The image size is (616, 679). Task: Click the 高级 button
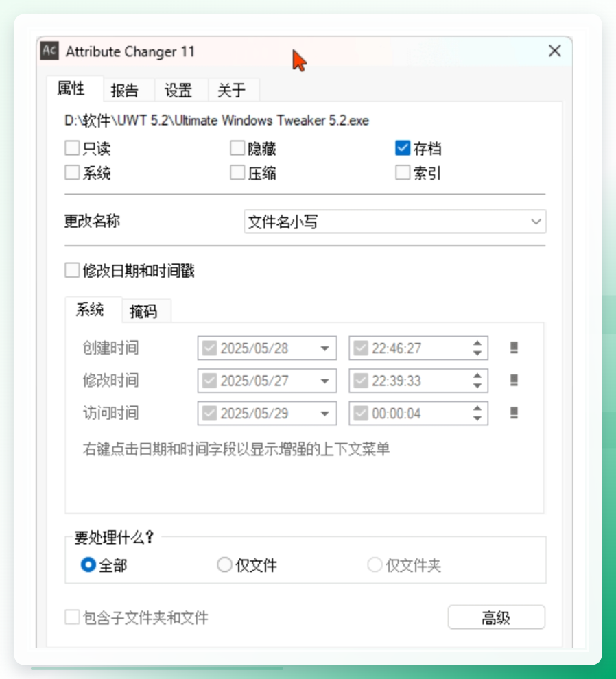(497, 617)
